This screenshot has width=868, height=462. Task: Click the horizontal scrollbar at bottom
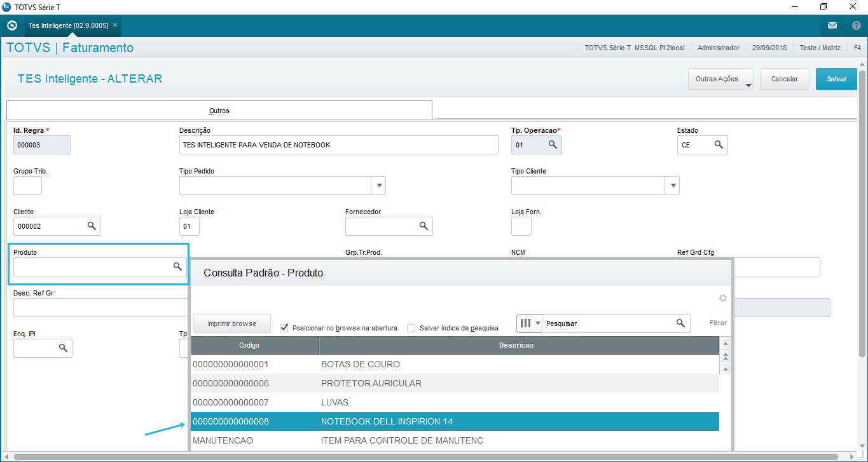[x=426, y=457]
